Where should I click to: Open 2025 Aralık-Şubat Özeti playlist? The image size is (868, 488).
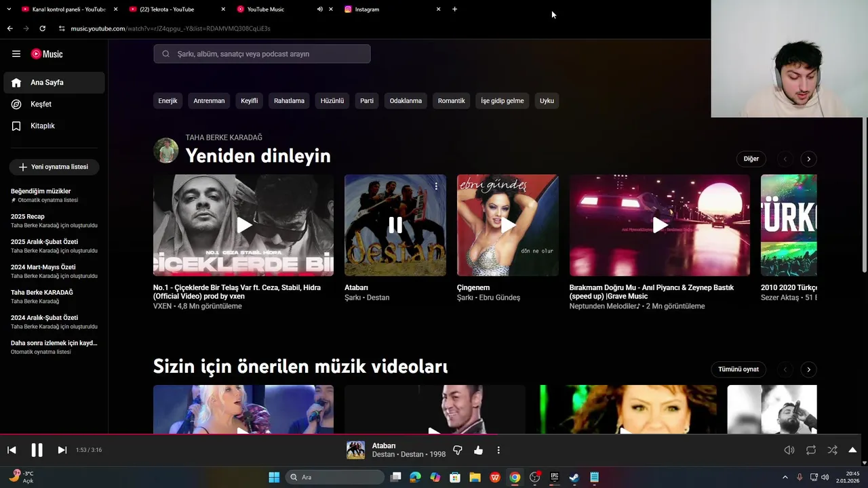pos(54,246)
